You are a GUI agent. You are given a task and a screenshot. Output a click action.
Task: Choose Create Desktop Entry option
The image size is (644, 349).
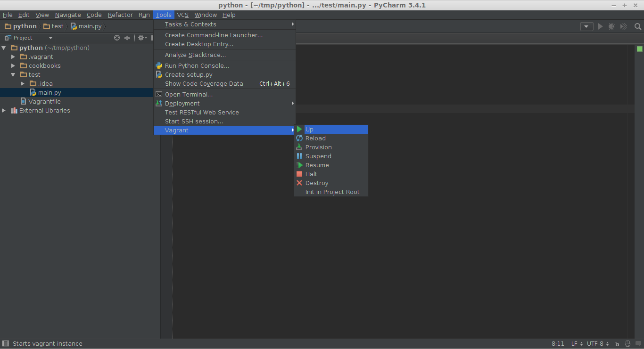pyautogui.click(x=224, y=44)
